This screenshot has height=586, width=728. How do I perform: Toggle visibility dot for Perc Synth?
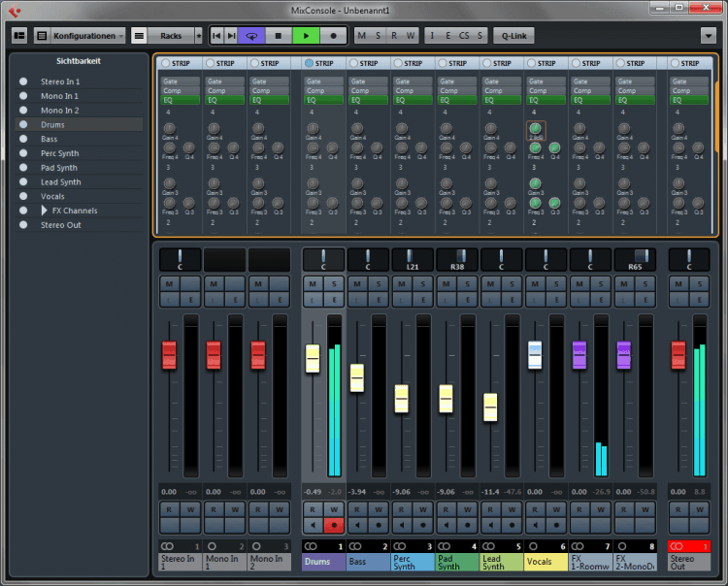(x=23, y=153)
